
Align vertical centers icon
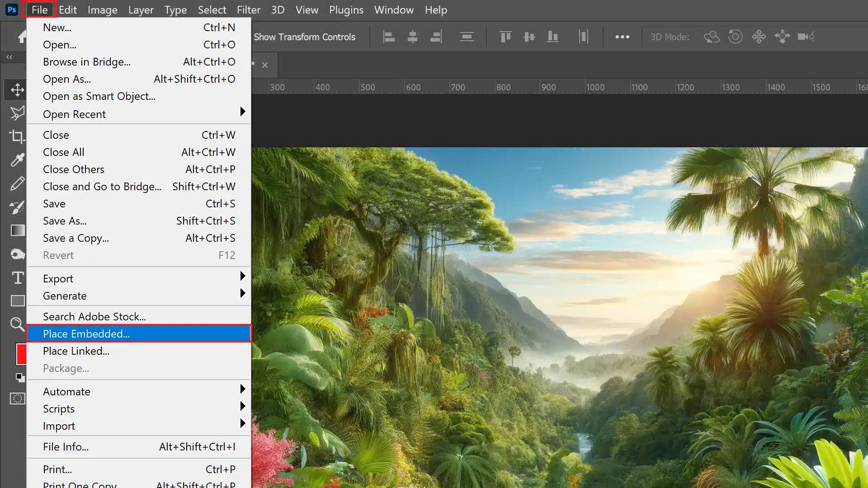point(529,37)
